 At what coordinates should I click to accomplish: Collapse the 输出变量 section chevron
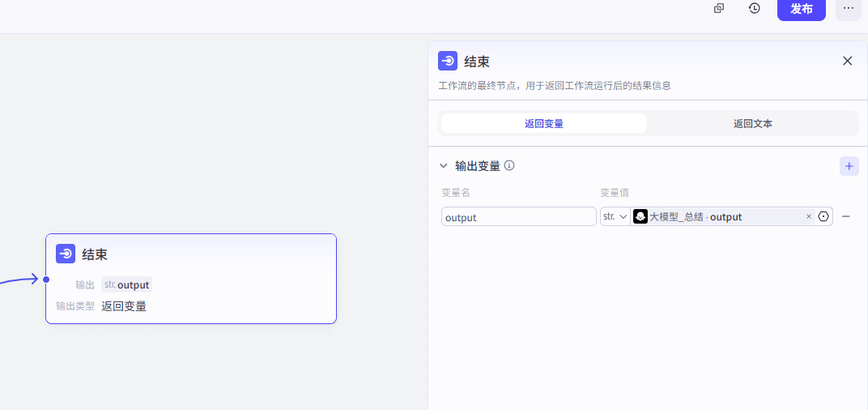point(443,166)
